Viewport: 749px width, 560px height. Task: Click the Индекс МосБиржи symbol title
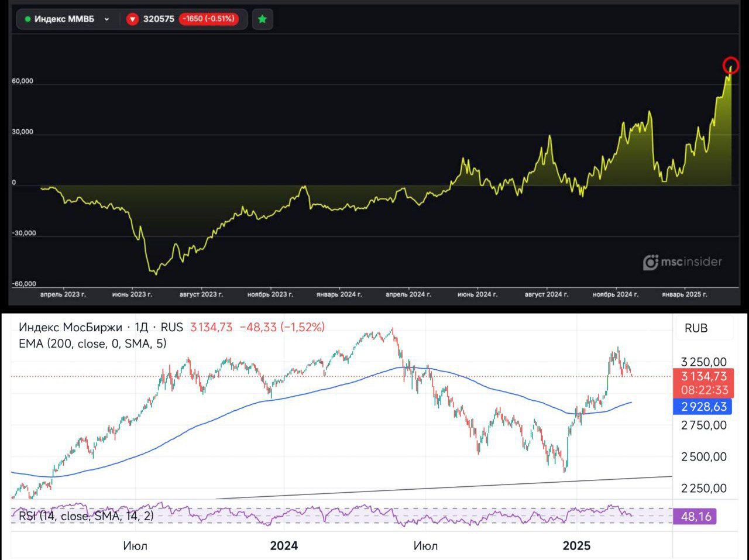pos(70,328)
